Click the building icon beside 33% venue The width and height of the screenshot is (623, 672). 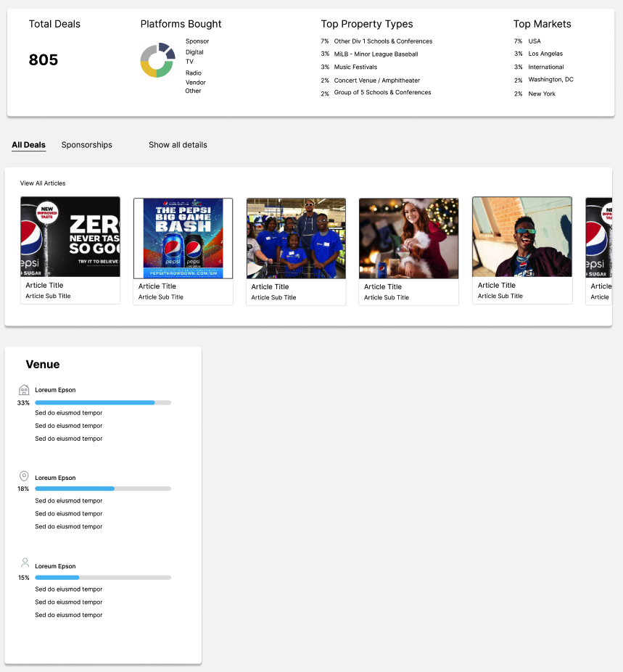(x=24, y=389)
